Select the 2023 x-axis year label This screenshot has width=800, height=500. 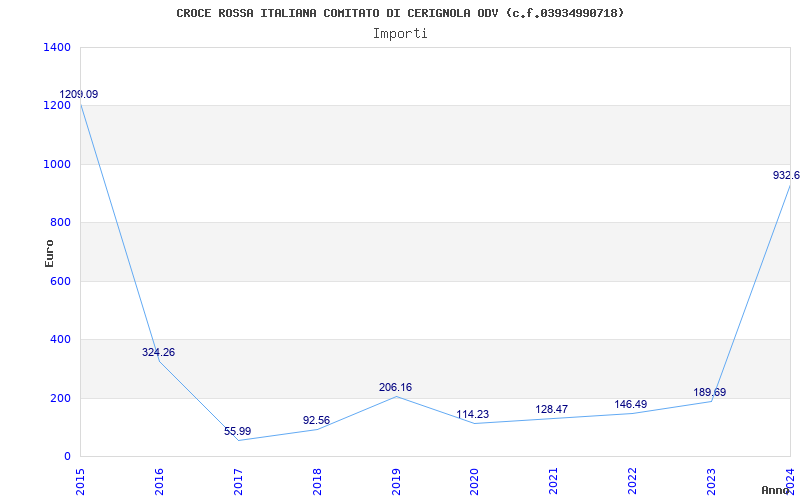coord(711,481)
